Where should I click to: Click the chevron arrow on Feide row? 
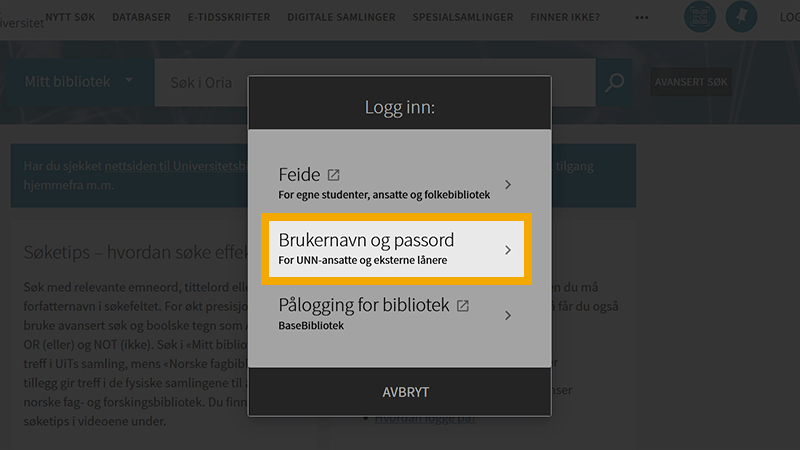(508, 184)
